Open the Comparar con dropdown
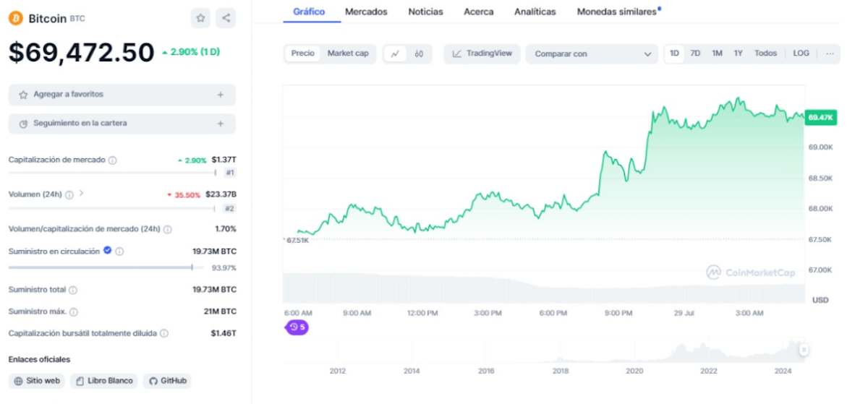 tap(592, 54)
